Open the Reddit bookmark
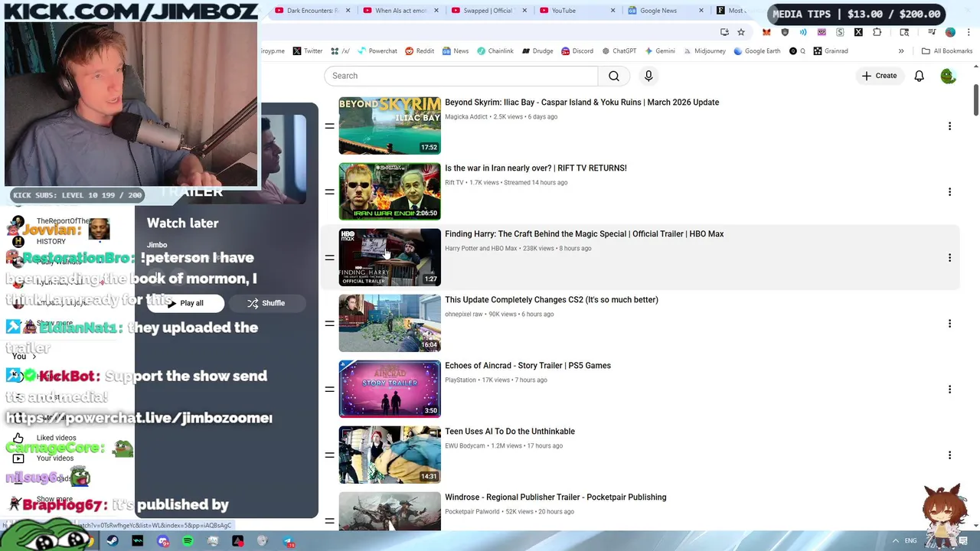This screenshot has height=551, width=980. (420, 51)
